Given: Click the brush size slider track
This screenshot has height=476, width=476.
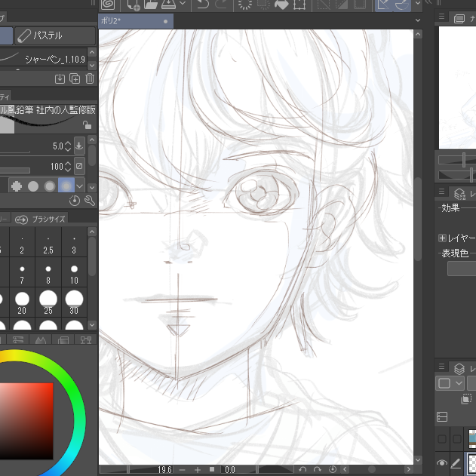Looking at the screenshot, I should [15, 152].
